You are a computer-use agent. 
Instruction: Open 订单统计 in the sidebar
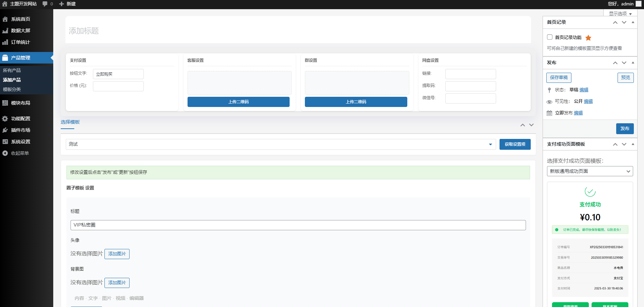coord(21,42)
